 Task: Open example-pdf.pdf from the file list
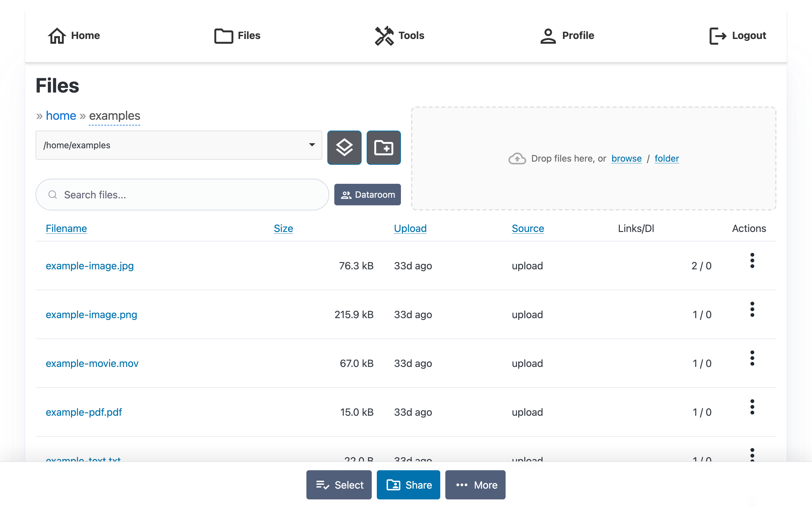tap(84, 412)
